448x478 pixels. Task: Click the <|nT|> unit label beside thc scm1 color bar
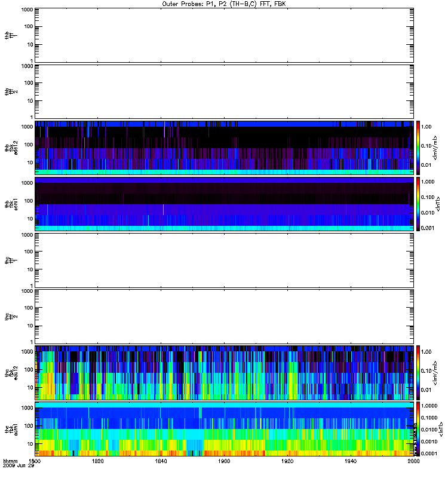click(x=441, y=429)
